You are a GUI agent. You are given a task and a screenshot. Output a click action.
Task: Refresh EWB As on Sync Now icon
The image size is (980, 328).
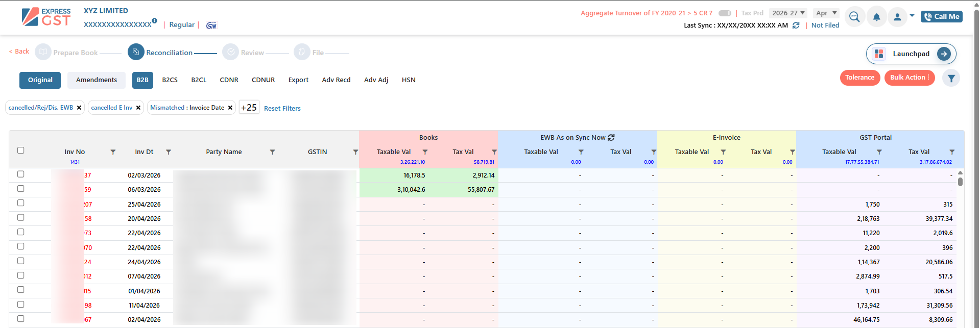[x=611, y=138]
